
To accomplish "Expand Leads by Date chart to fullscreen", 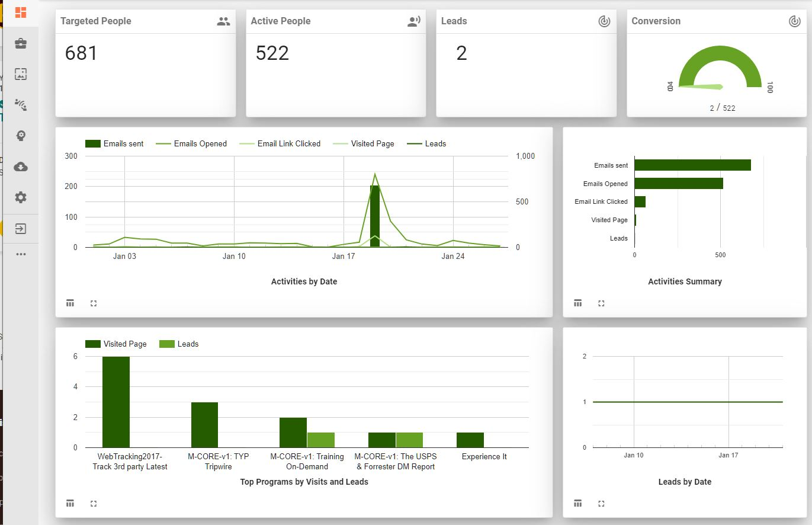I will point(601,504).
